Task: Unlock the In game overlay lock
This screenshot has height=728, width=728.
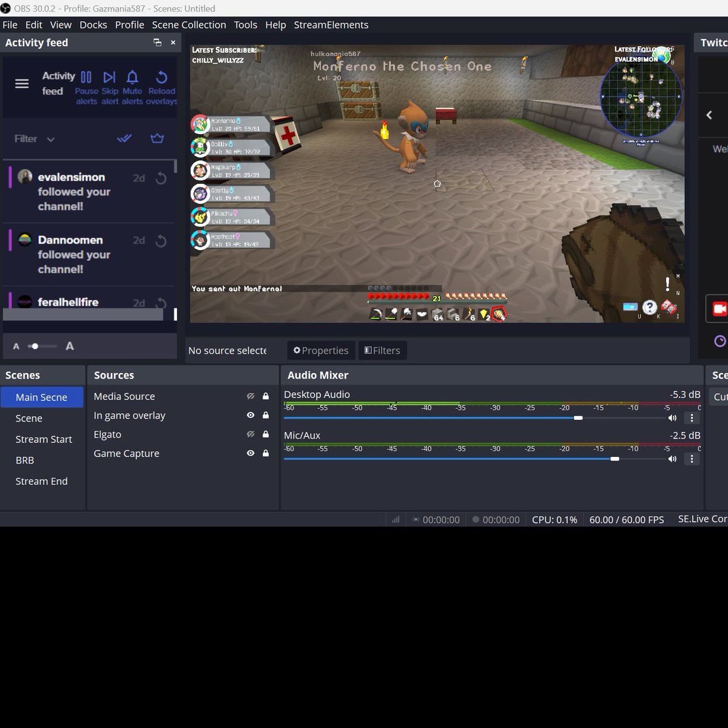Action: coord(266,416)
